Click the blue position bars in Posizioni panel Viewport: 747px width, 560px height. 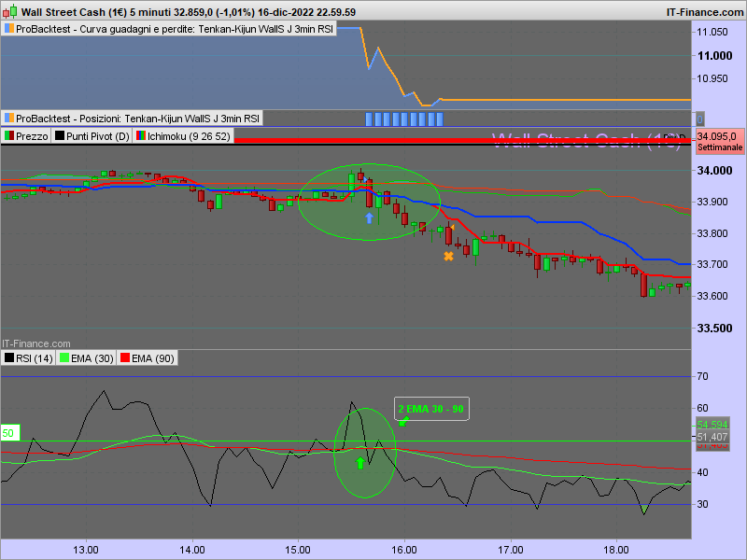[x=404, y=119]
